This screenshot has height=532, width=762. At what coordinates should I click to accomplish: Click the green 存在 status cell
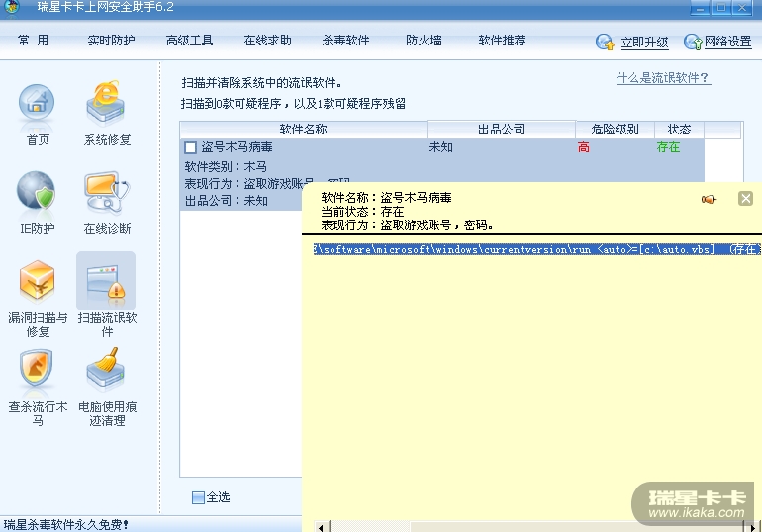point(668,147)
